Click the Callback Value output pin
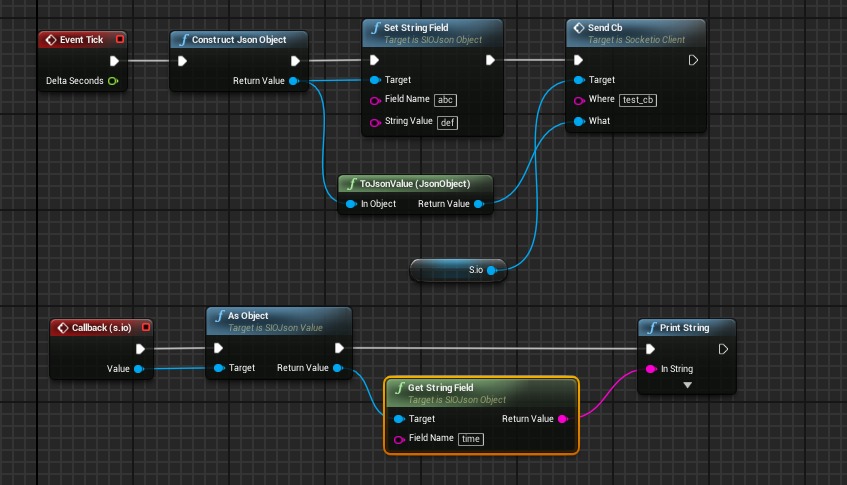 (x=138, y=369)
